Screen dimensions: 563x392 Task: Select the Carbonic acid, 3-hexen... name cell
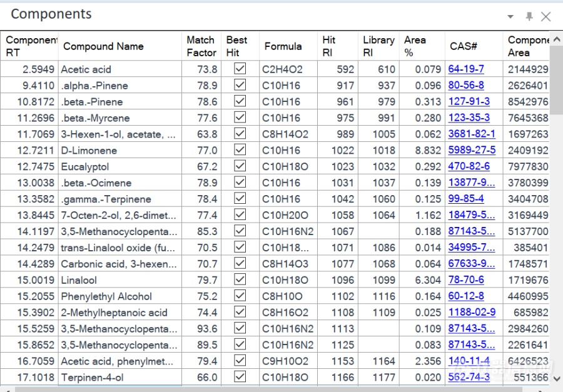coord(120,263)
